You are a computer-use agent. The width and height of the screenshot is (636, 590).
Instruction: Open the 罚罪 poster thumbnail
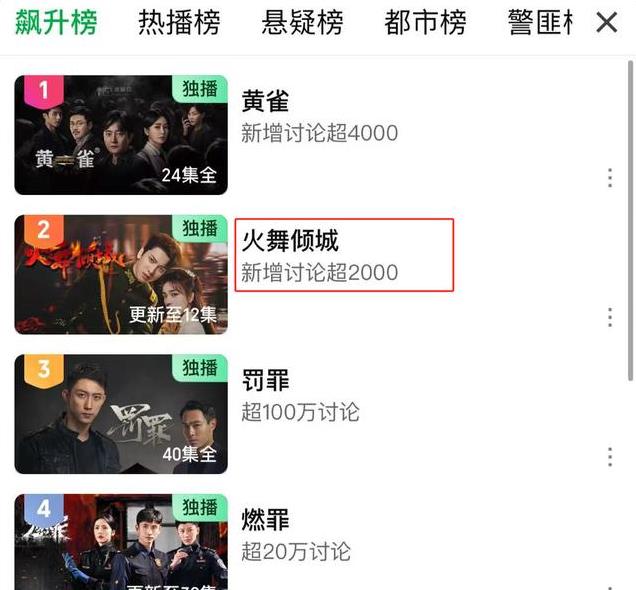[121, 414]
